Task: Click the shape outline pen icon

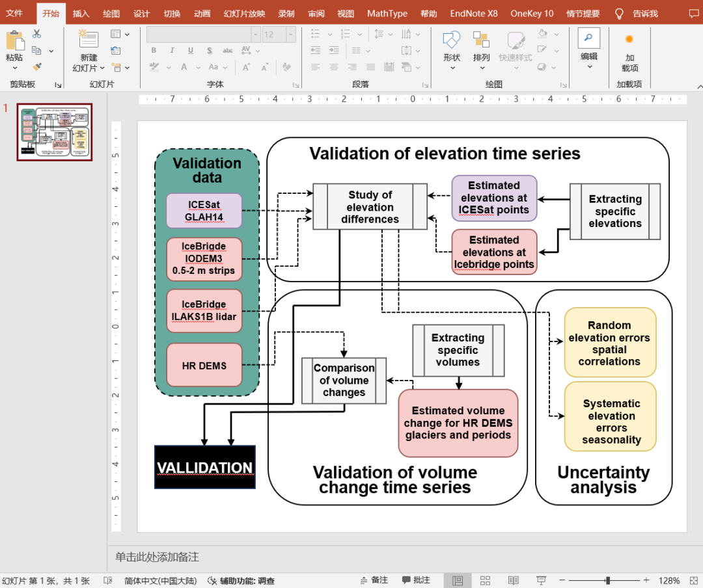Action: (542, 50)
